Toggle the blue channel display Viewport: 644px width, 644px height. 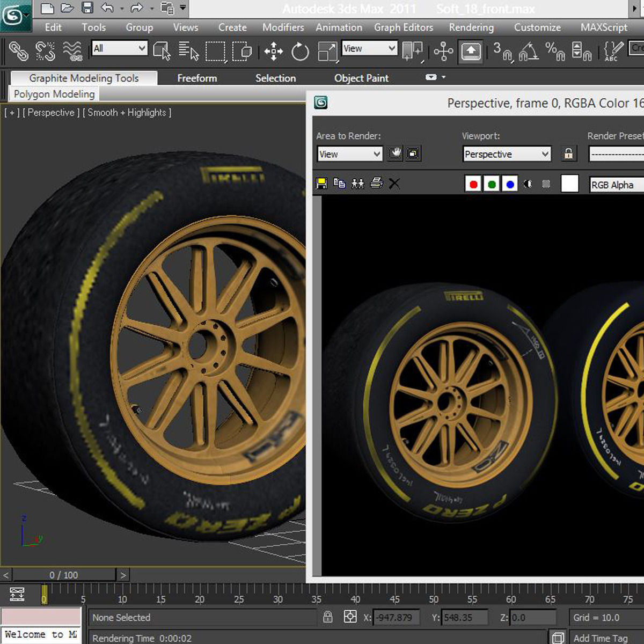[510, 184]
